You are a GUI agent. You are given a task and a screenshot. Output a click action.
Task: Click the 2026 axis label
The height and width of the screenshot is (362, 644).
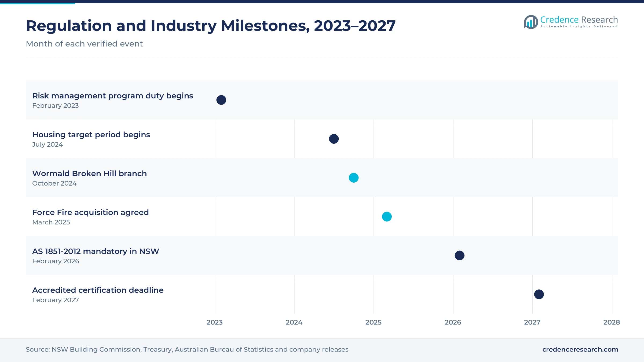pos(453,322)
